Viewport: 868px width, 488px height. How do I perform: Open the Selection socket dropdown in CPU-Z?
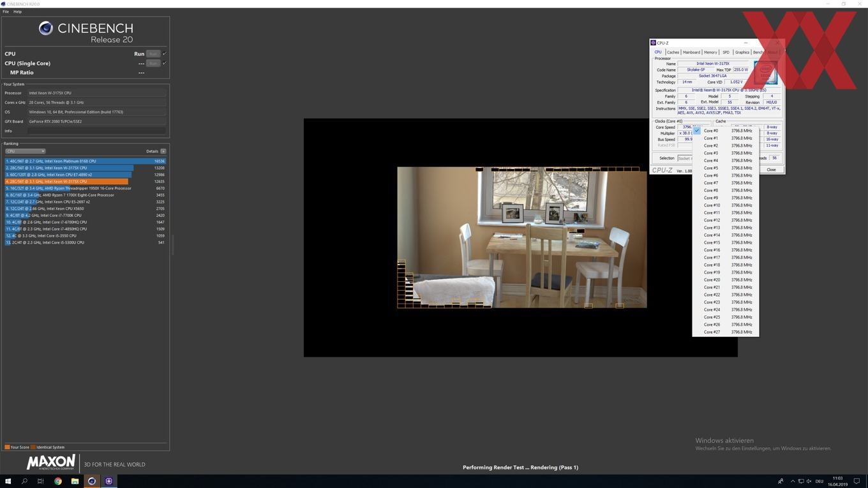[684, 158]
